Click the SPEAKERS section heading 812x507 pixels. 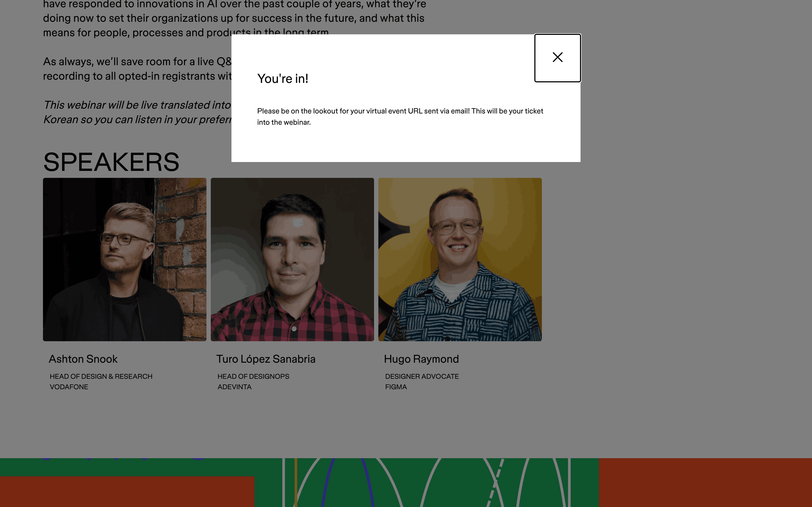(x=111, y=162)
